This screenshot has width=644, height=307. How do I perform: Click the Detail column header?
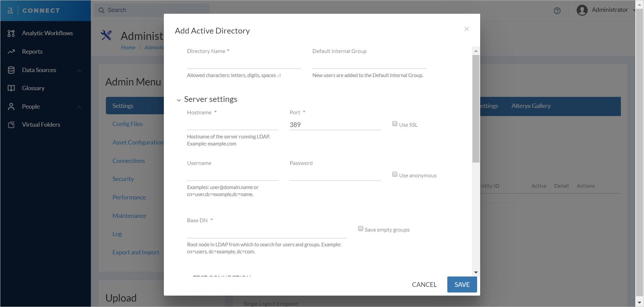pyautogui.click(x=561, y=186)
